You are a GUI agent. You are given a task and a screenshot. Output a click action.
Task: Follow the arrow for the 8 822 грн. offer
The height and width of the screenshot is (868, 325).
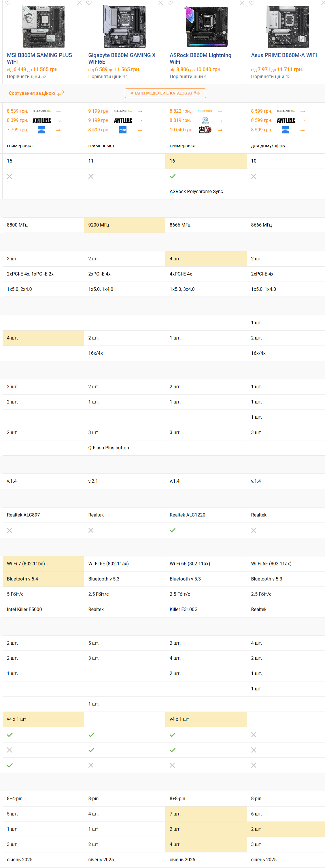[x=220, y=111]
